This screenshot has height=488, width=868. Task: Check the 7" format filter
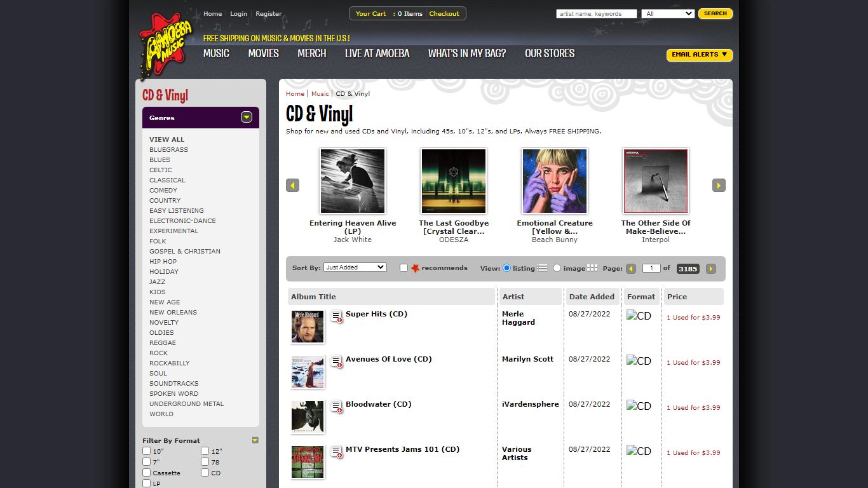(147, 462)
